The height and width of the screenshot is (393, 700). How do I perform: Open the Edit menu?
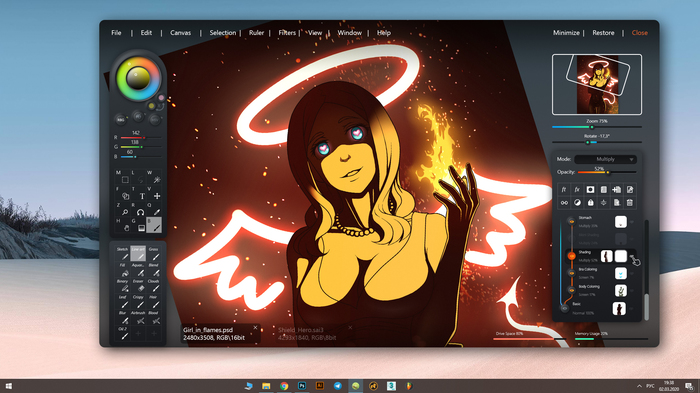click(146, 33)
